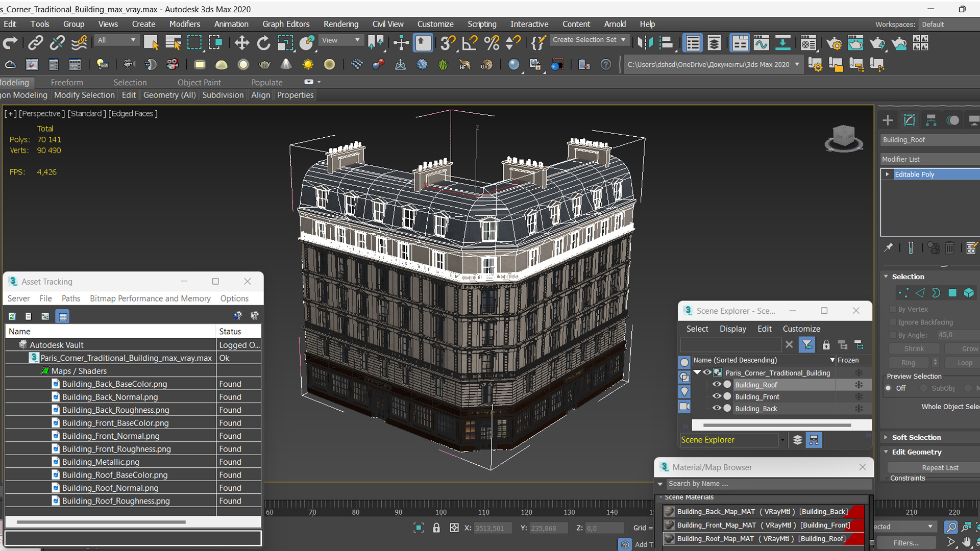Select the Move transform tool
980x551 pixels.
pyautogui.click(x=242, y=43)
